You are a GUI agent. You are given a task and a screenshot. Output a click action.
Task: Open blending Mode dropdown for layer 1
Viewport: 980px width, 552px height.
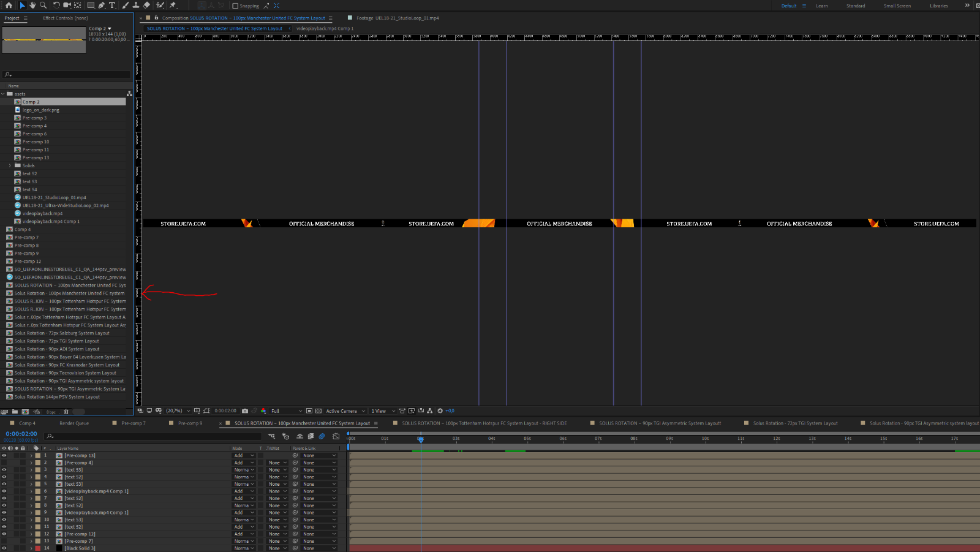[244, 455]
